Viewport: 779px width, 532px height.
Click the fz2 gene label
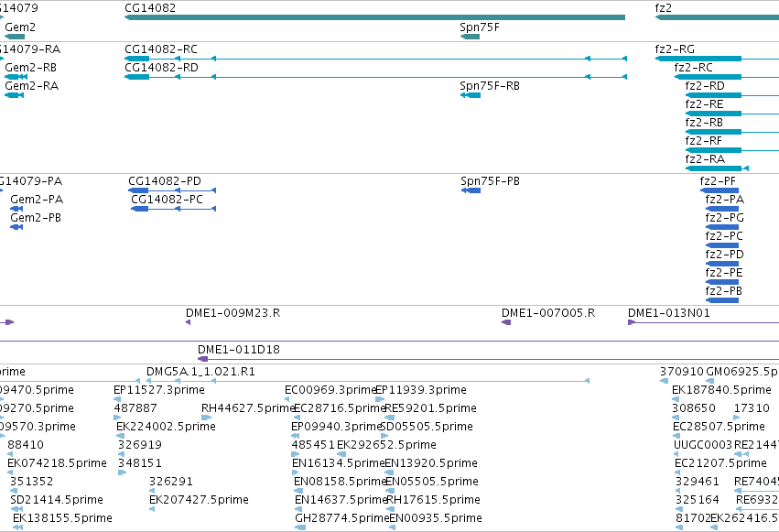pos(664,8)
